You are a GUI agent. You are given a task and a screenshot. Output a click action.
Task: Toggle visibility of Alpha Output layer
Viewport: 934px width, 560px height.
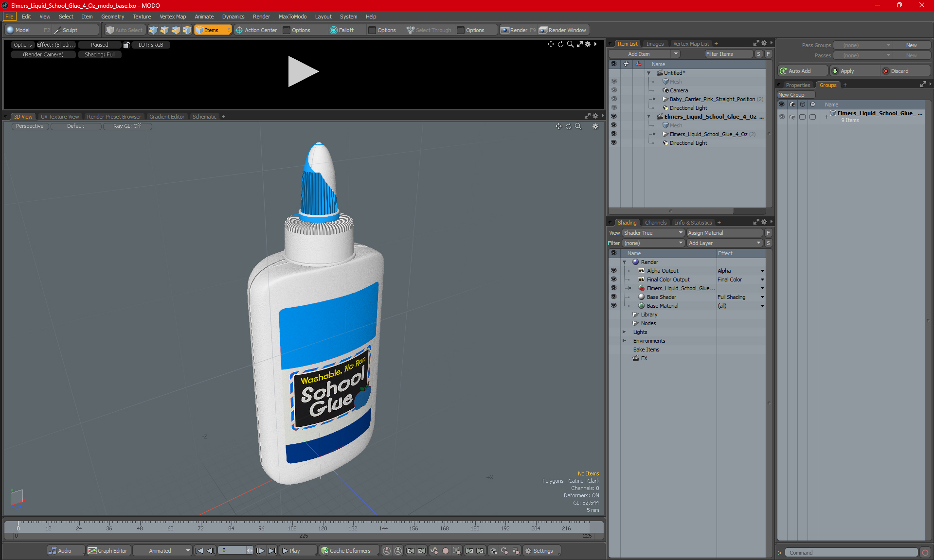pyautogui.click(x=613, y=271)
